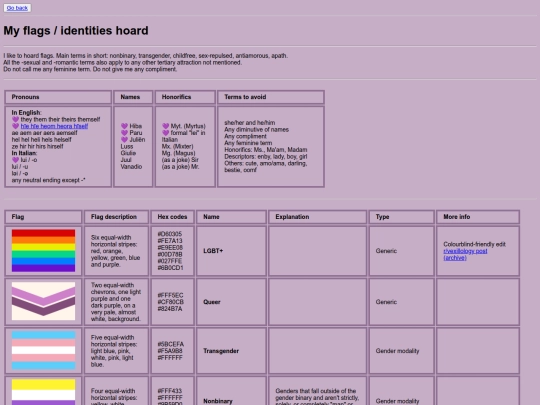This screenshot has width=540, height=405.
Task: Click the purple heart beside Paru
Action: [x=124, y=133]
